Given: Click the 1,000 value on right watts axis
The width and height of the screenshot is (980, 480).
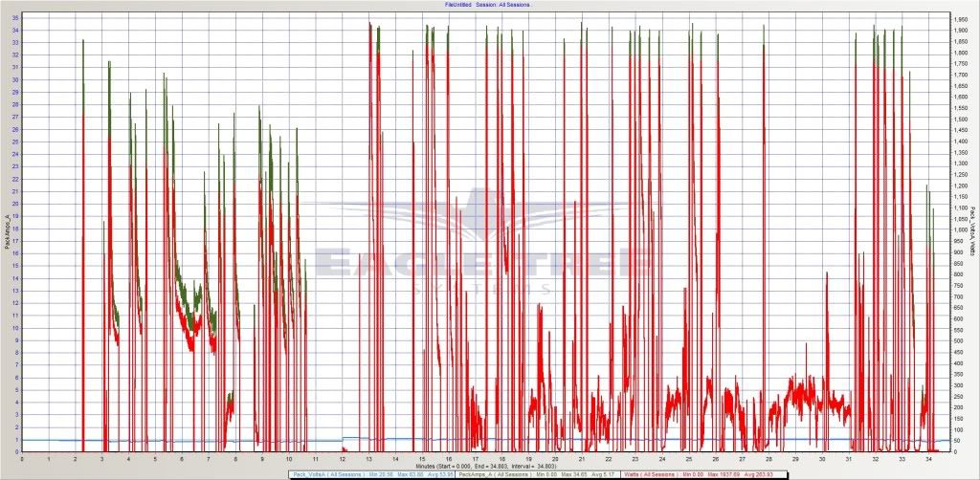Looking at the screenshot, I should coord(958,229).
